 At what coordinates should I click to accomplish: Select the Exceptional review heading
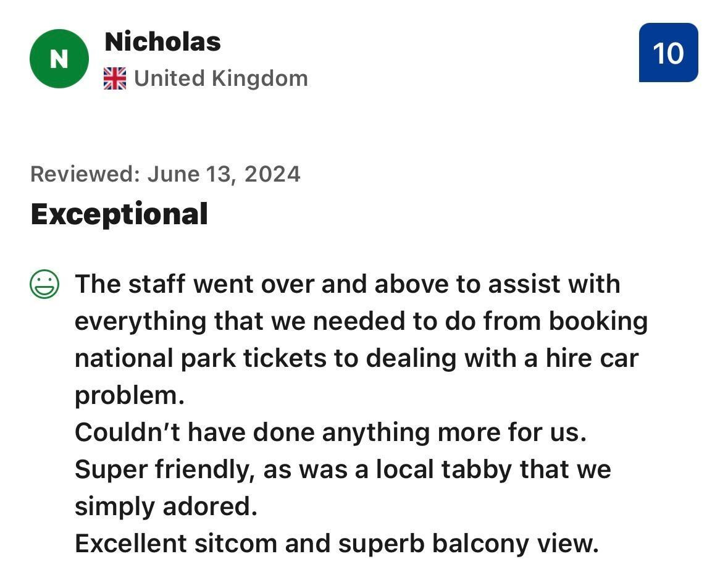pyautogui.click(x=119, y=214)
